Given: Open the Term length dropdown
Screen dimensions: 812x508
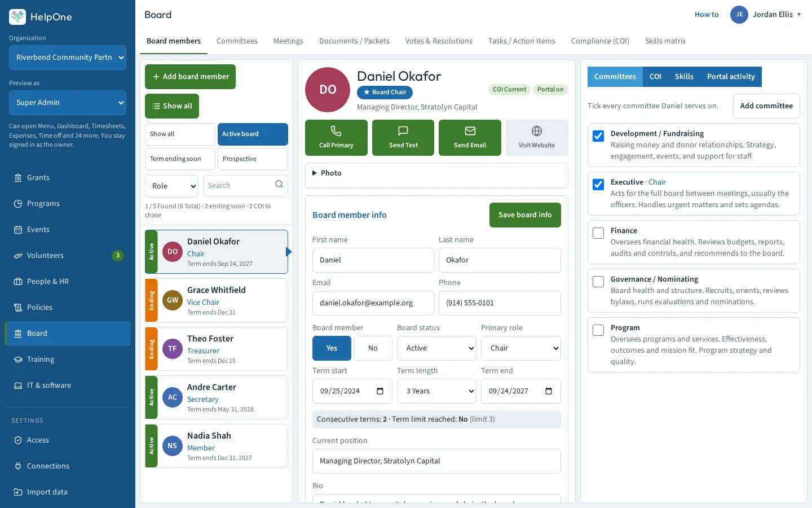Looking at the screenshot, I should pos(437,391).
